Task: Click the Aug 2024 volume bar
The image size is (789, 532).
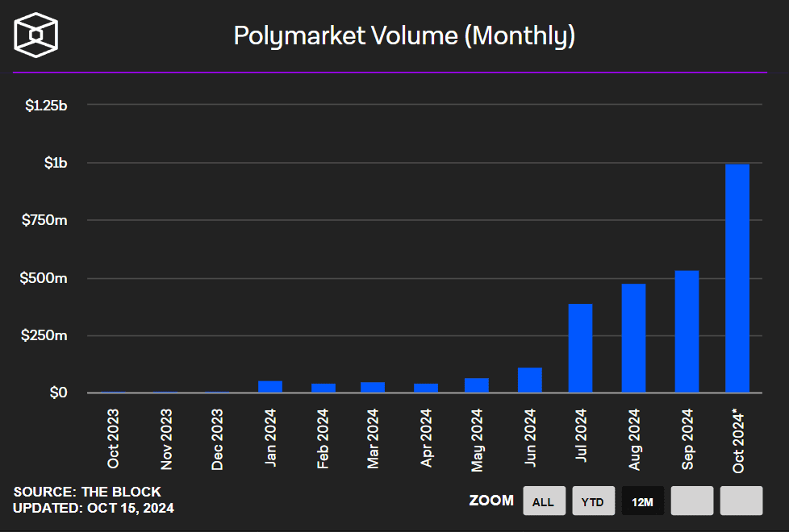Action: 633,338
